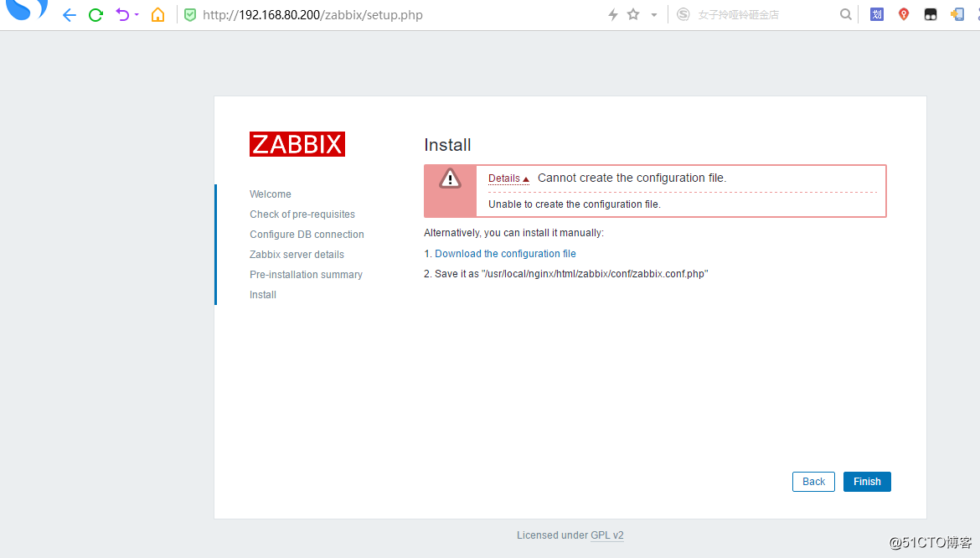Select Zabbix server details step

tap(297, 255)
